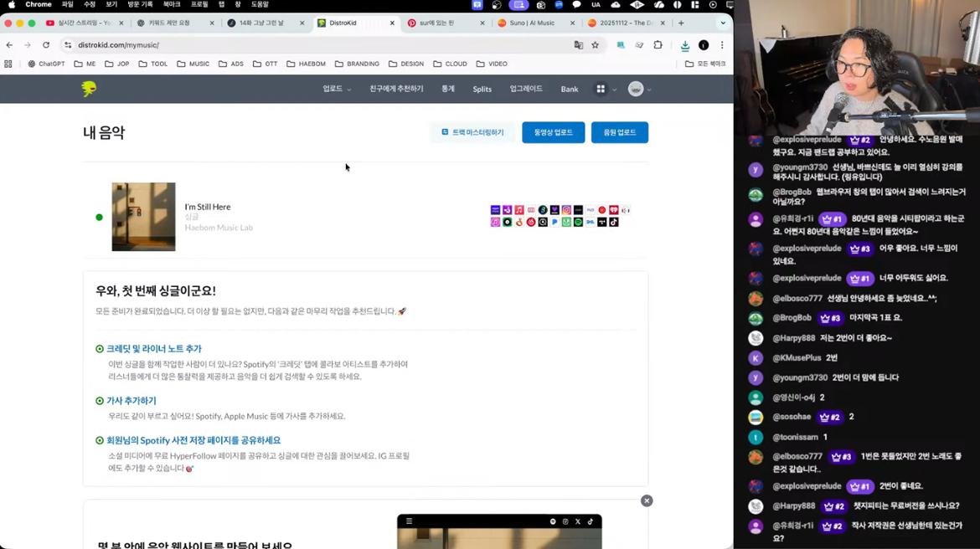Click the 음원 업로드 button
Screen dimensions: 980x549
point(619,132)
